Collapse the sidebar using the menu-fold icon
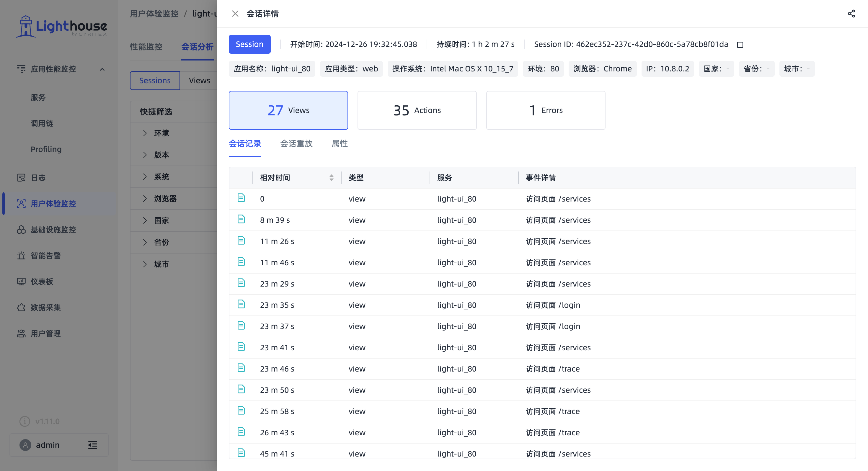868x471 pixels. point(93,445)
